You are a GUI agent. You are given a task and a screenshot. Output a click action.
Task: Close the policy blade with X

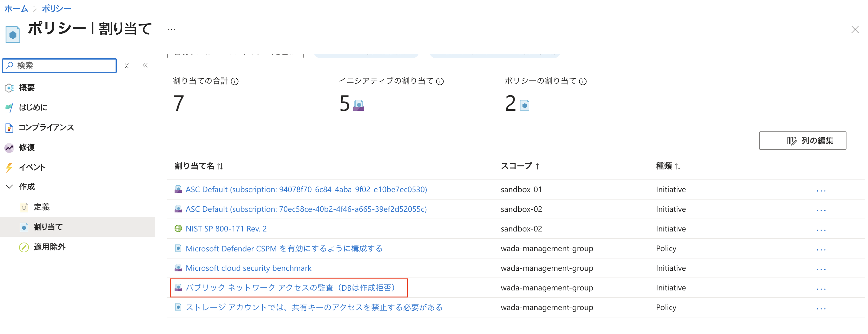click(x=855, y=30)
